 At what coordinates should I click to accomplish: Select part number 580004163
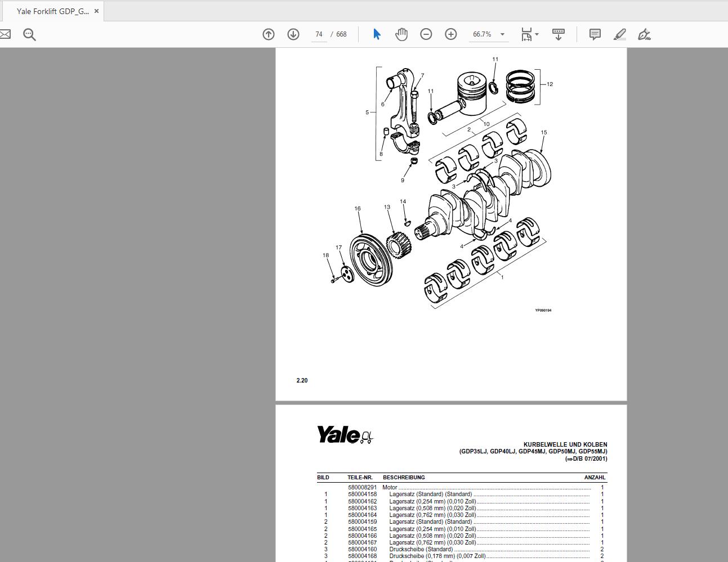[362, 508]
